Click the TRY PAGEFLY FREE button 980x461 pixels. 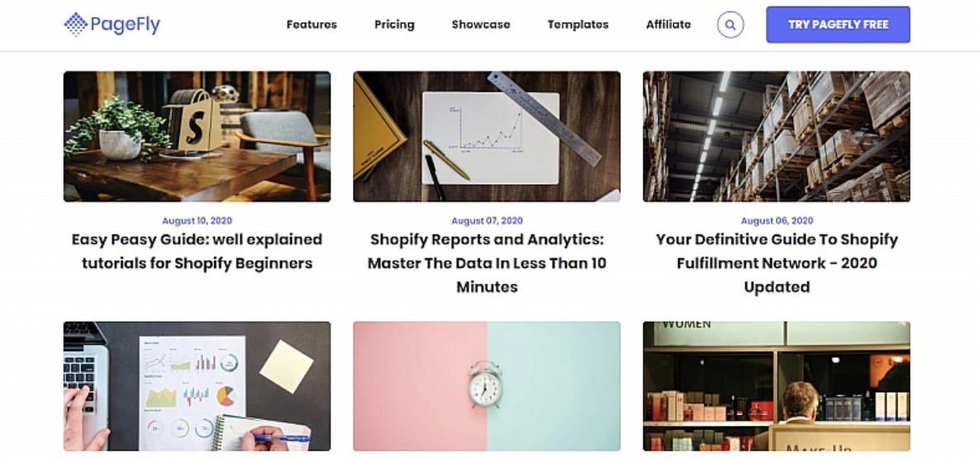click(x=838, y=25)
